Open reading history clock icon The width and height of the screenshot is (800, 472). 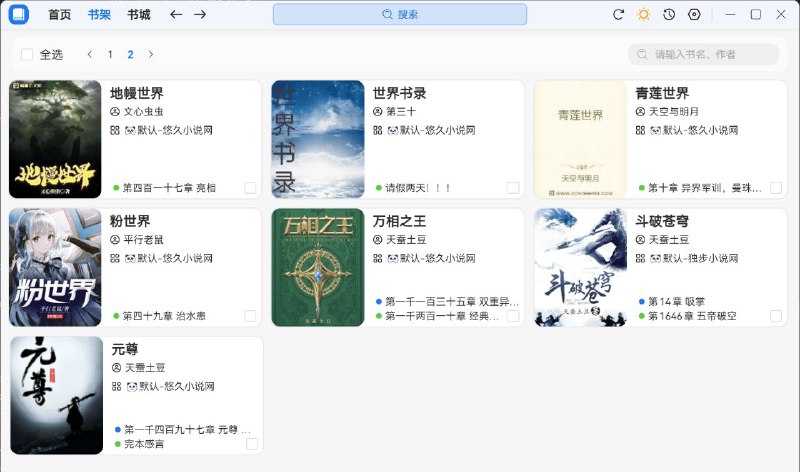point(669,14)
